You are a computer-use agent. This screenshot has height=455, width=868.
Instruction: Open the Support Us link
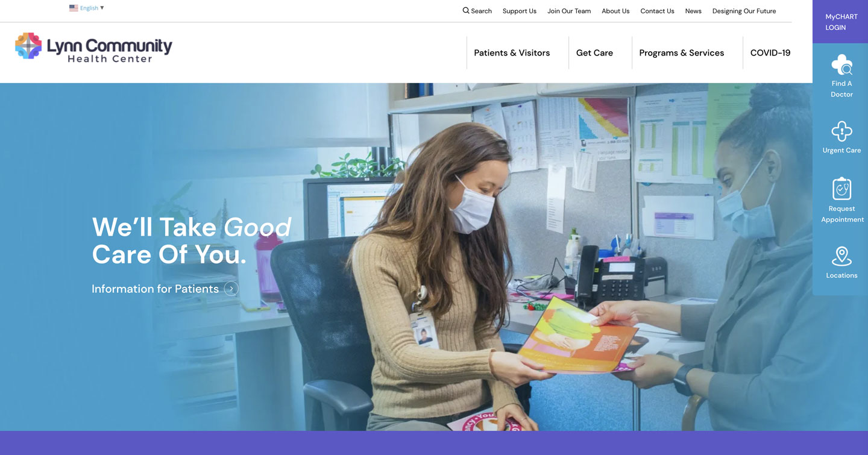(519, 11)
